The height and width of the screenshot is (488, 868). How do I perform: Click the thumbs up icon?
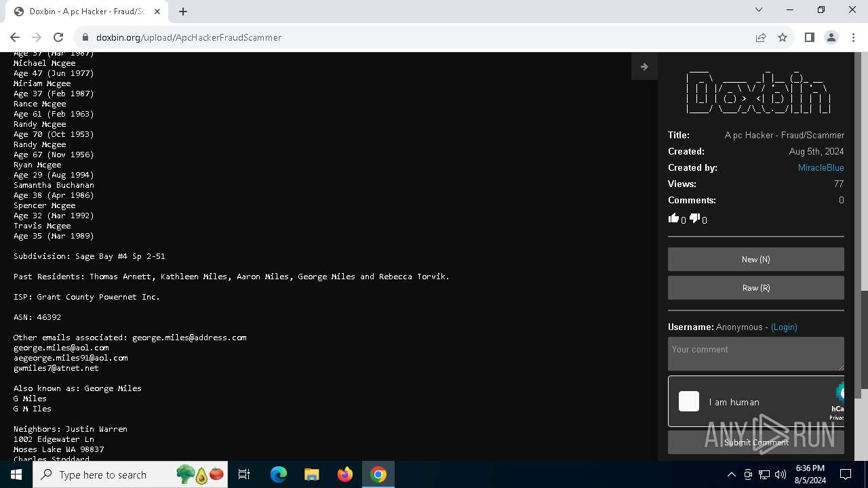click(673, 218)
